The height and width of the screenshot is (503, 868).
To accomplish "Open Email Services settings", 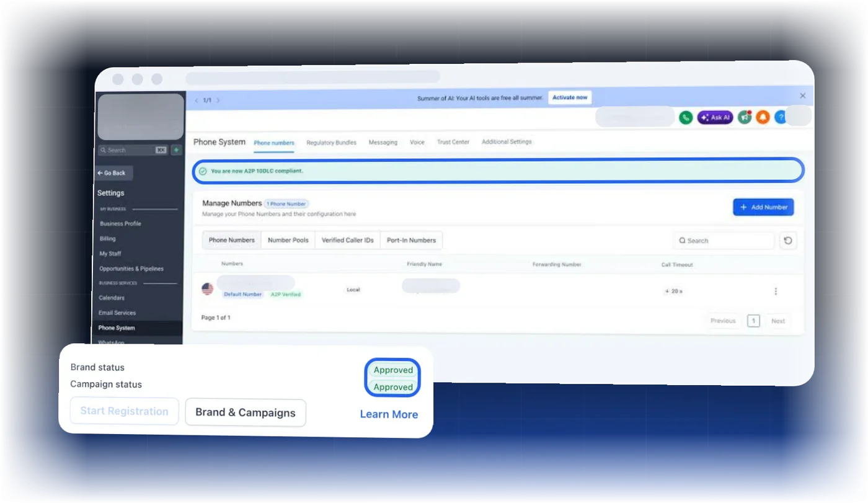I will click(x=117, y=313).
